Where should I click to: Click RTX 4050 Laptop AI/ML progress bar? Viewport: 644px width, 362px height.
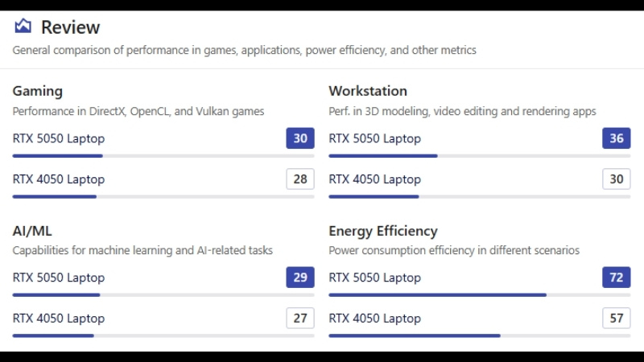(163, 335)
